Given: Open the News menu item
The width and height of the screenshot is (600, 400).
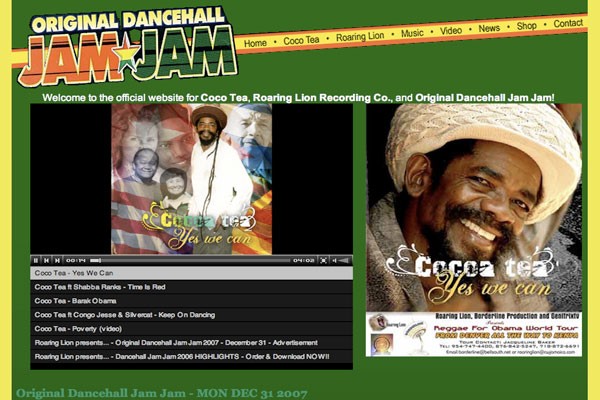Looking at the screenshot, I should tap(489, 28).
